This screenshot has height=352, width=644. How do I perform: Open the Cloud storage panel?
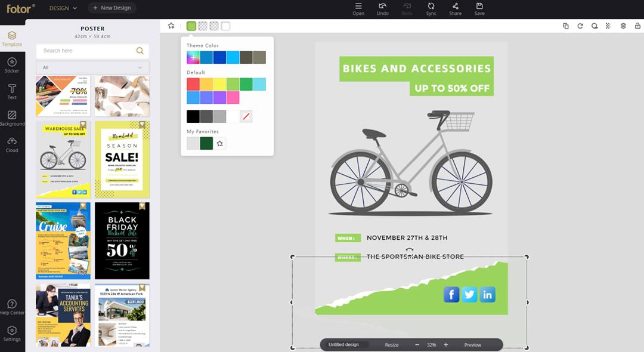12,144
